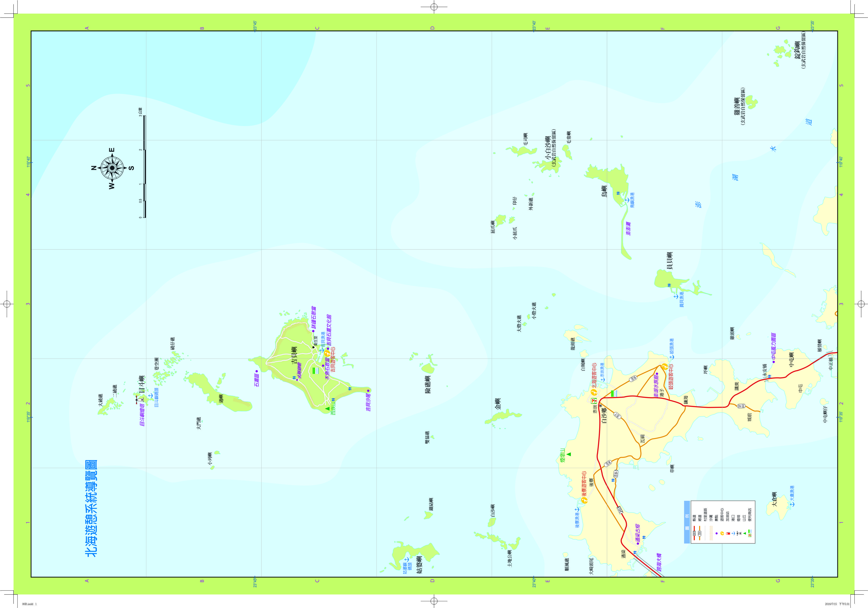The width and height of the screenshot is (868, 608).
Task: Click the purple dot at 中屯風力園區
Action: click(x=773, y=362)
